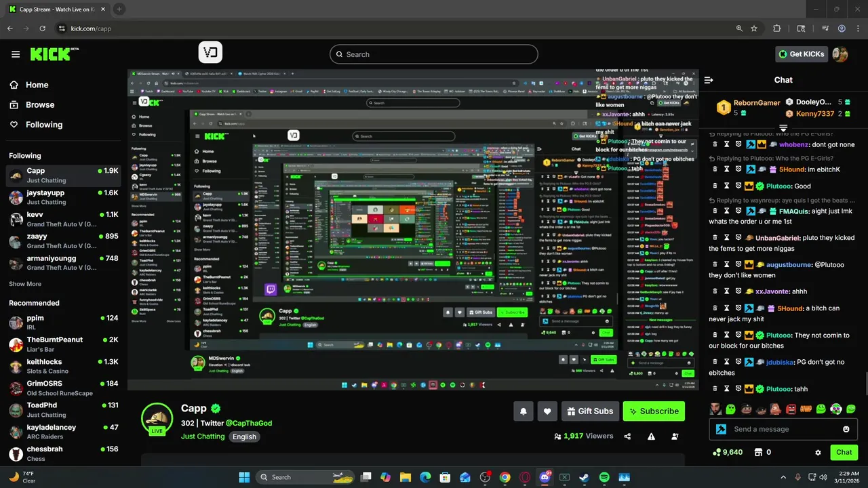Click the hammer badge in message box
Viewport: 868px width, 488px height.
(x=722, y=429)
